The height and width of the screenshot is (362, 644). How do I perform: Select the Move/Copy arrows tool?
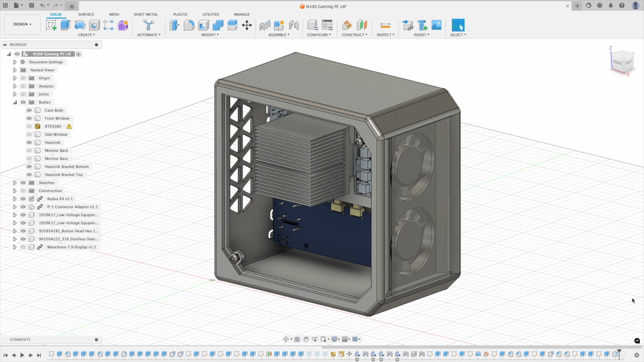click(x=247, y=25)
